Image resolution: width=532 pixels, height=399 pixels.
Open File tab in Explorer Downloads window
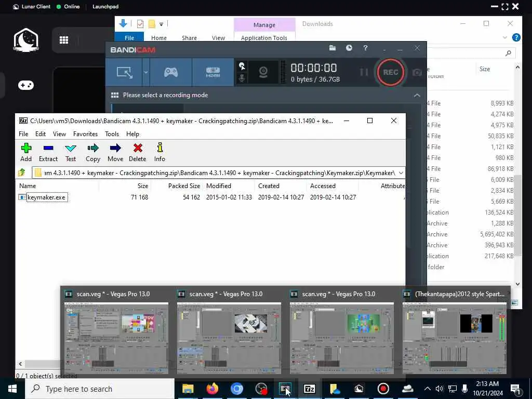[129, 37]
